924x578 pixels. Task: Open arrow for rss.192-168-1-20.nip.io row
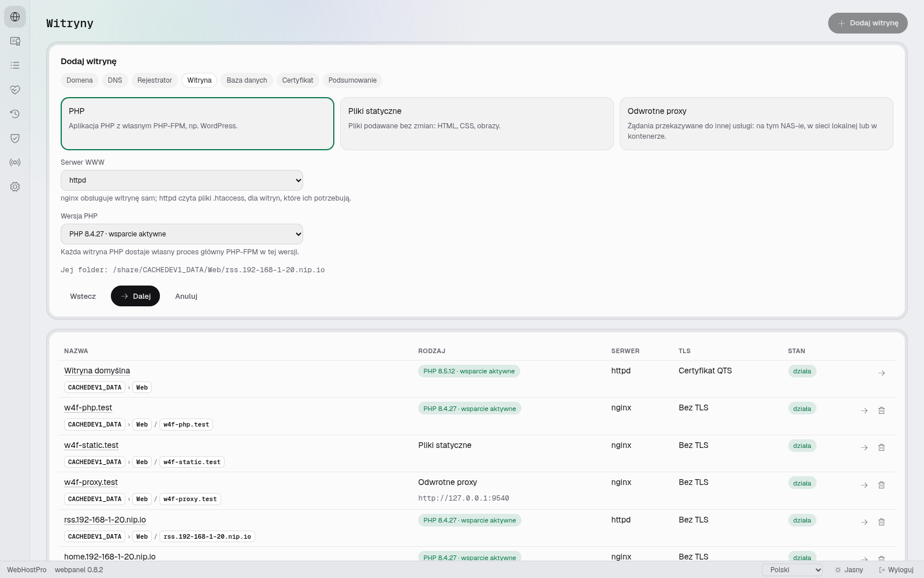(864, 522)
